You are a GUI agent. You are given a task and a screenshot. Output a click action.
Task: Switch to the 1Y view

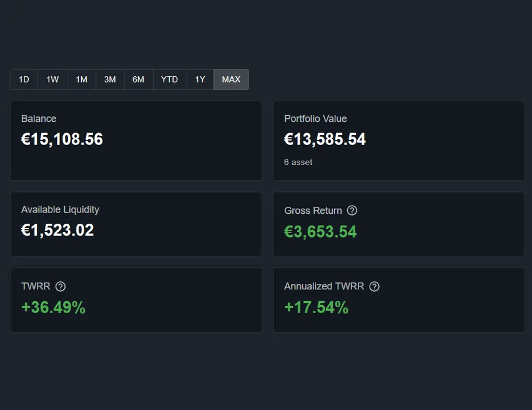(x=200, y=79)
